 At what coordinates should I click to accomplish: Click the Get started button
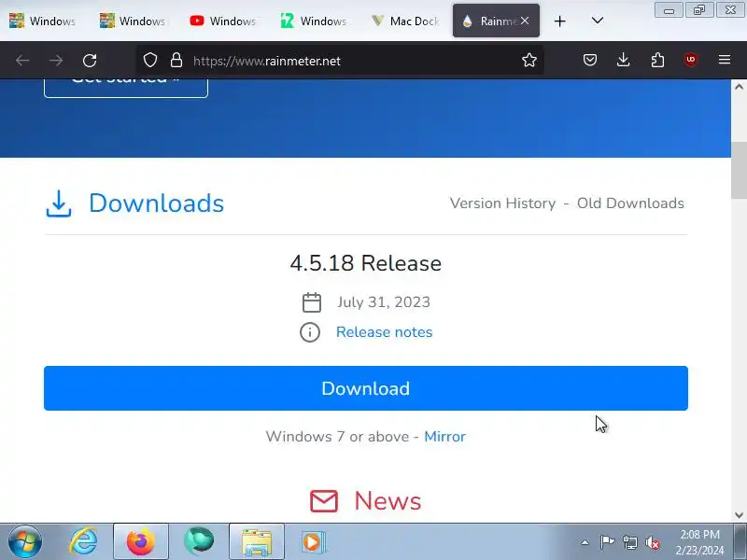[126, 87]
